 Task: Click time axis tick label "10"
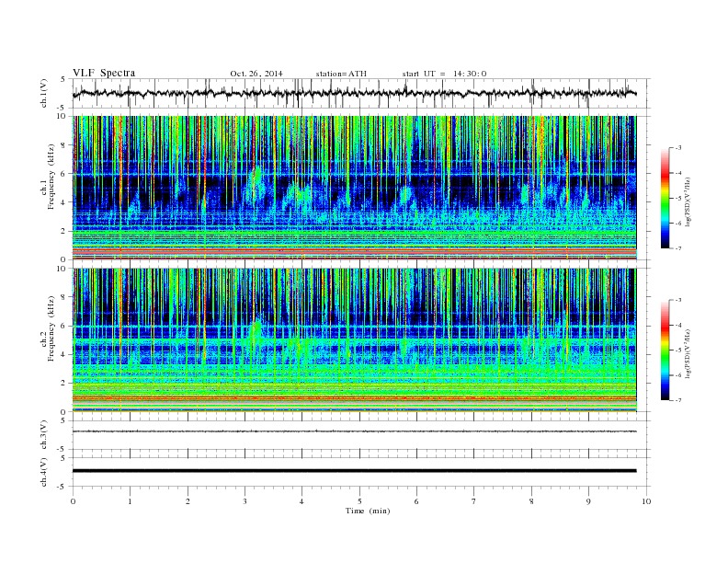click(x=646, y=501)
